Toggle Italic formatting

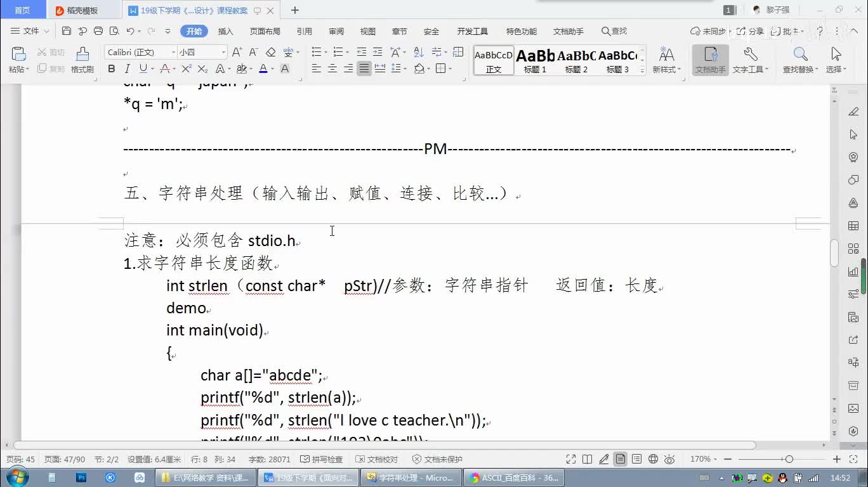[x=127, y=68]
